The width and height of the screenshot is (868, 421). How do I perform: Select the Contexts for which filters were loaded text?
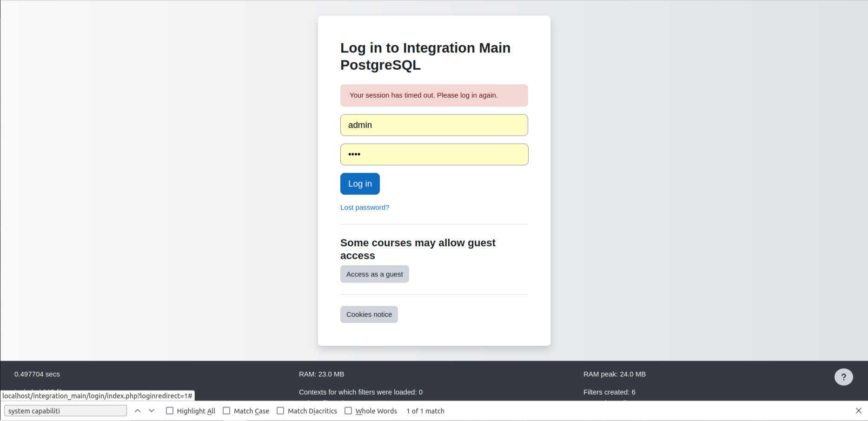[x=361, y=392]
